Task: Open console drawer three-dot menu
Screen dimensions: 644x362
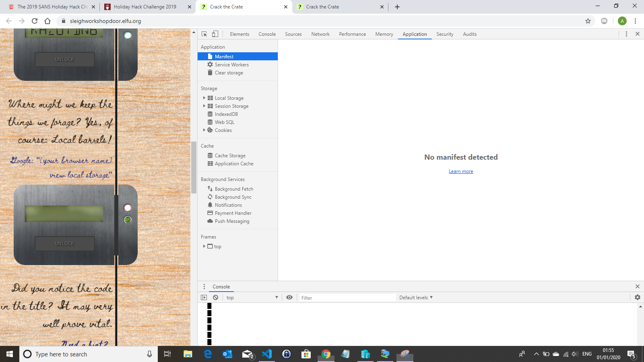Action: pyautogui.click(x=204, y=287)
